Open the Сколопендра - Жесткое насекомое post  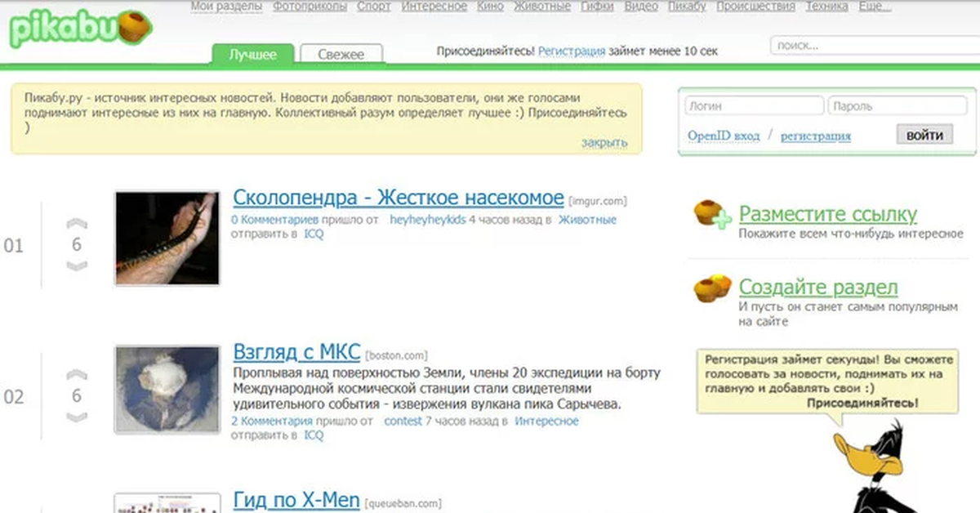click(x=399, y=198)
